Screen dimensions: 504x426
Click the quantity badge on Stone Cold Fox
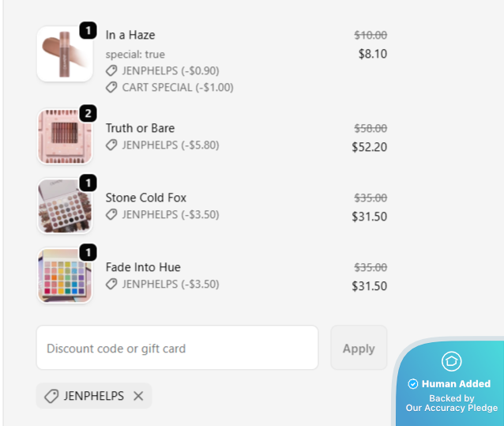point(88,183)
